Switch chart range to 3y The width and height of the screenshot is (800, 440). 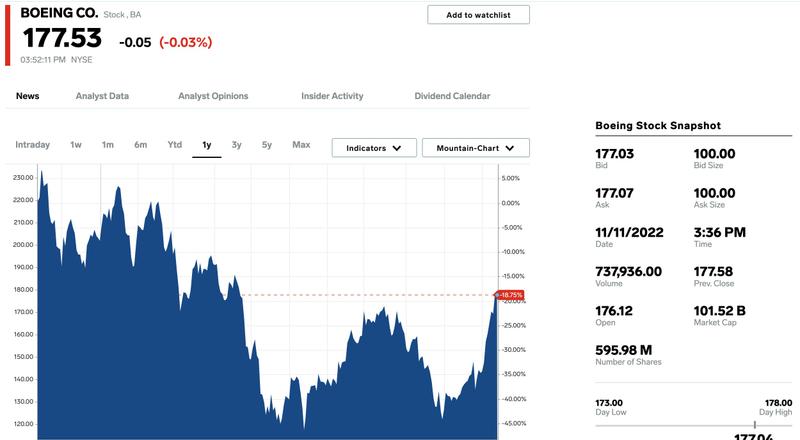236,144
